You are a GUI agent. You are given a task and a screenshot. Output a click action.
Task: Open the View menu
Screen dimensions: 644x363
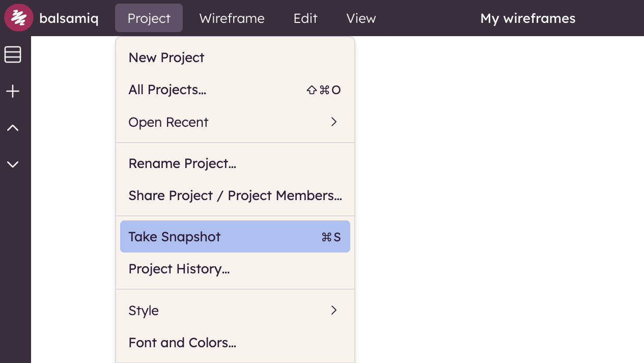coord(361,18)
